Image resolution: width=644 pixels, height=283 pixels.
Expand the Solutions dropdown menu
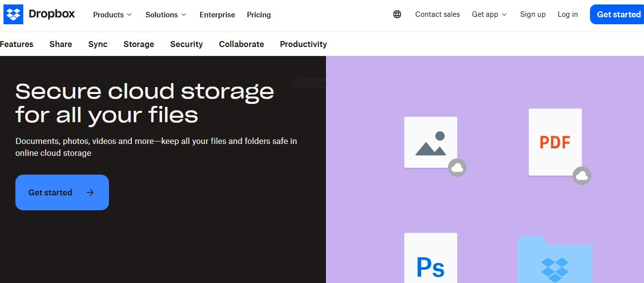coord(166,15)
